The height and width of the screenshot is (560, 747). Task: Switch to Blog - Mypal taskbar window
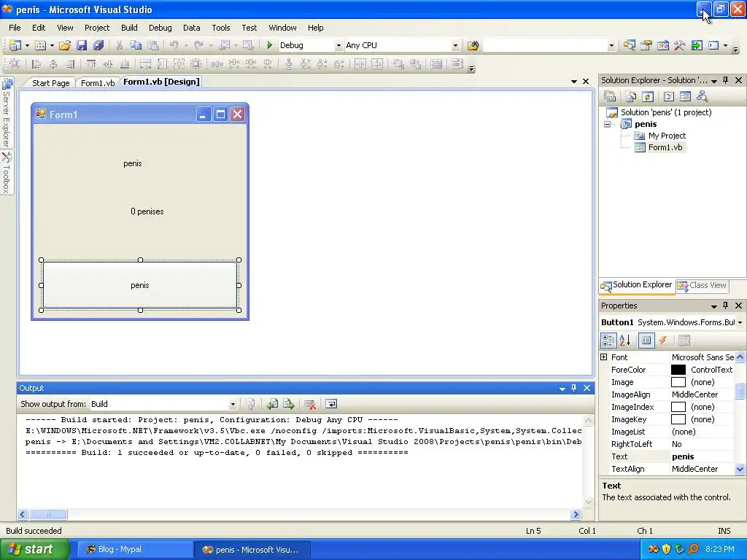[134, 550]
